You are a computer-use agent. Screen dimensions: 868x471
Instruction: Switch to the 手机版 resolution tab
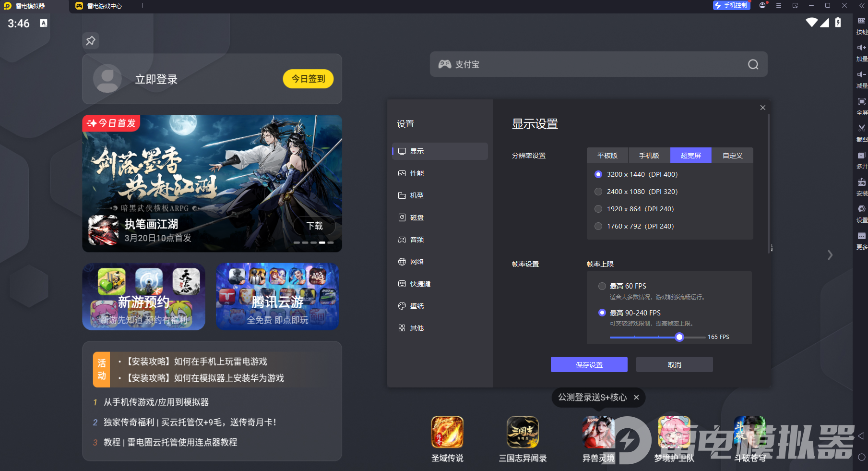coord(649,156)
